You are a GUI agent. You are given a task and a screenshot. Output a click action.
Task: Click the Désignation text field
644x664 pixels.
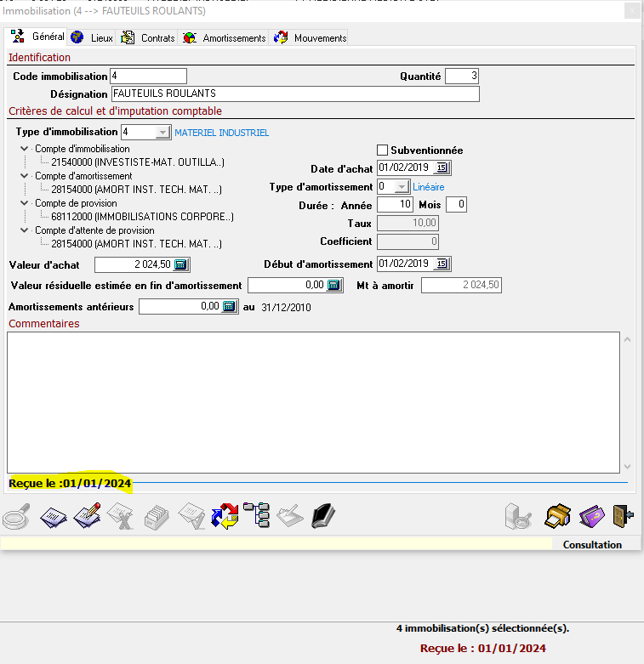(295, 94)
